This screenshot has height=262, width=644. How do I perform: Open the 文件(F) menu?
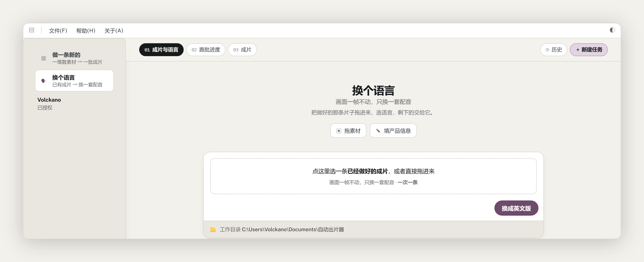tap(58, 31)
